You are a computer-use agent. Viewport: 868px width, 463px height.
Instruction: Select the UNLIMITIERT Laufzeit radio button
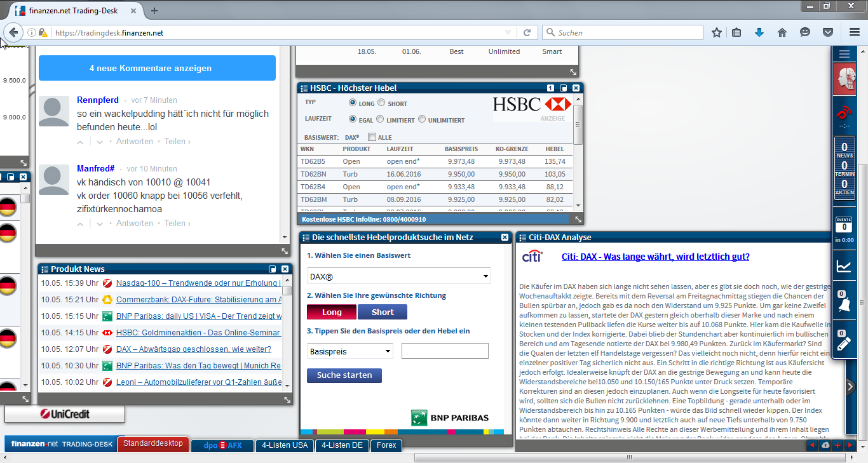point(422,119)
